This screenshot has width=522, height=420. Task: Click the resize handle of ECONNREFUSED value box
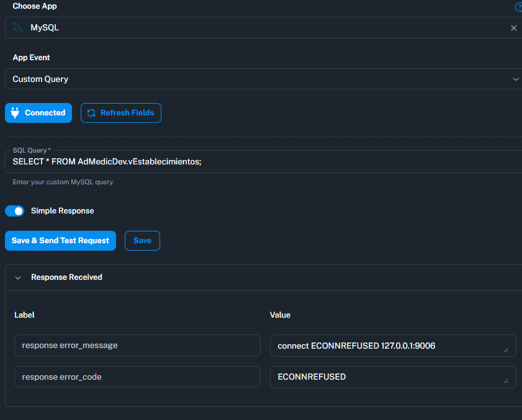point(506,381)
